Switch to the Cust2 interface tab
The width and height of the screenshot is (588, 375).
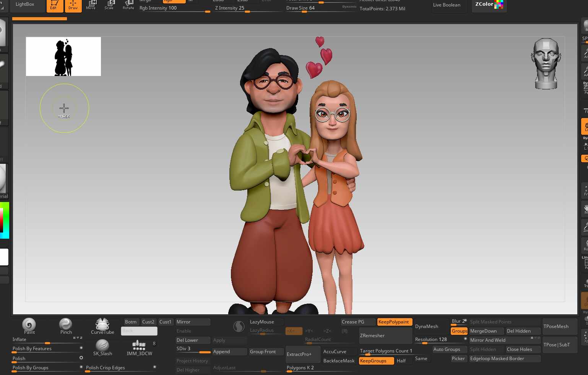[x=148, y=322]
